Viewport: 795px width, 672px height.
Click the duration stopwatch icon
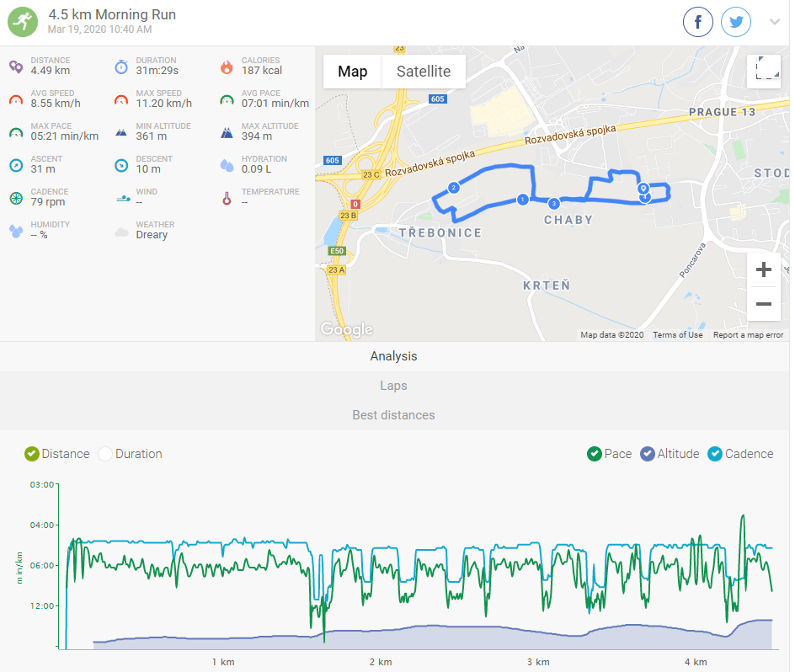tap(121, 67)
